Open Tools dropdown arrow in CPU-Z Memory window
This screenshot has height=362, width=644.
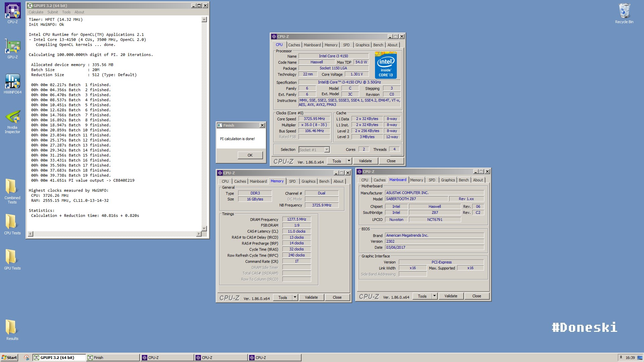[x=295, y=297]
